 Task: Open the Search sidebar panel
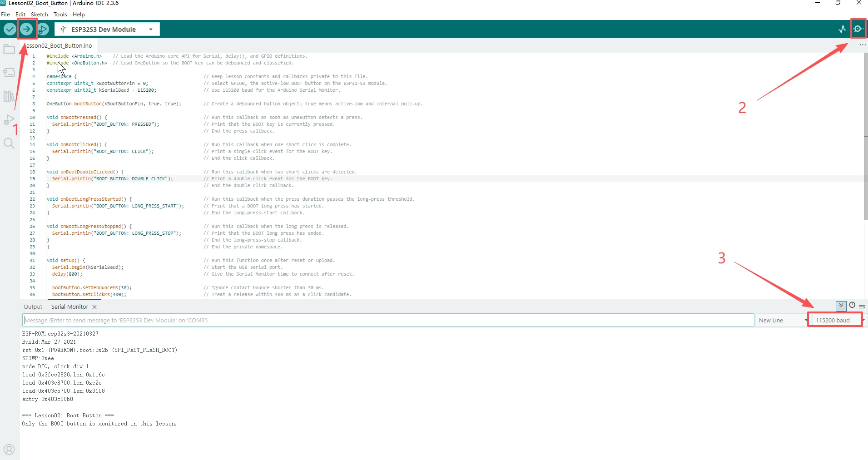click(9, 143)
